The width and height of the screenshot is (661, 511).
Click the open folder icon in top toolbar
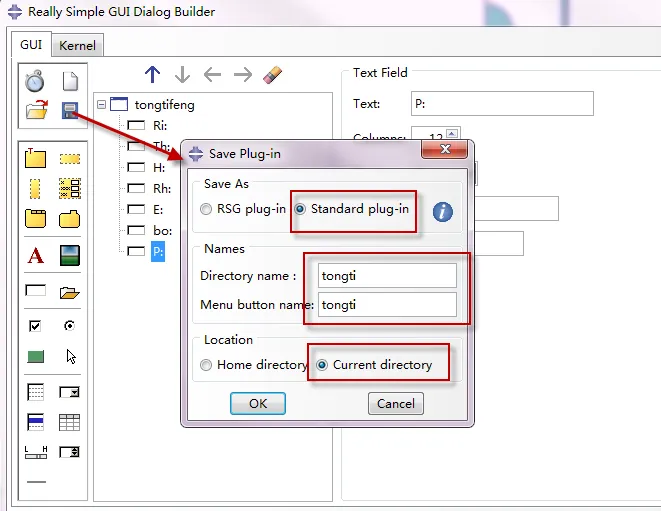click(x=36, y=110)
